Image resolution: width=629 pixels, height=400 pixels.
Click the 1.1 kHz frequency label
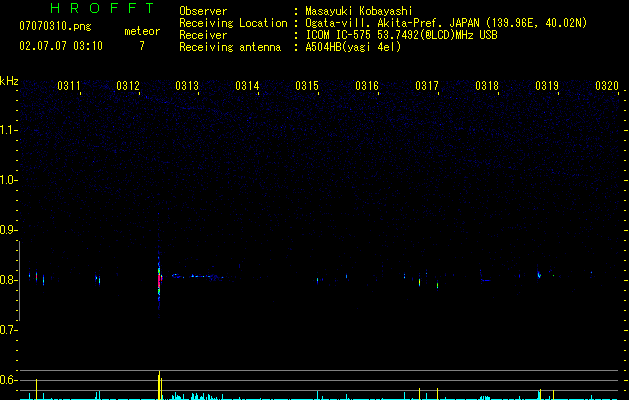point(8,130)
